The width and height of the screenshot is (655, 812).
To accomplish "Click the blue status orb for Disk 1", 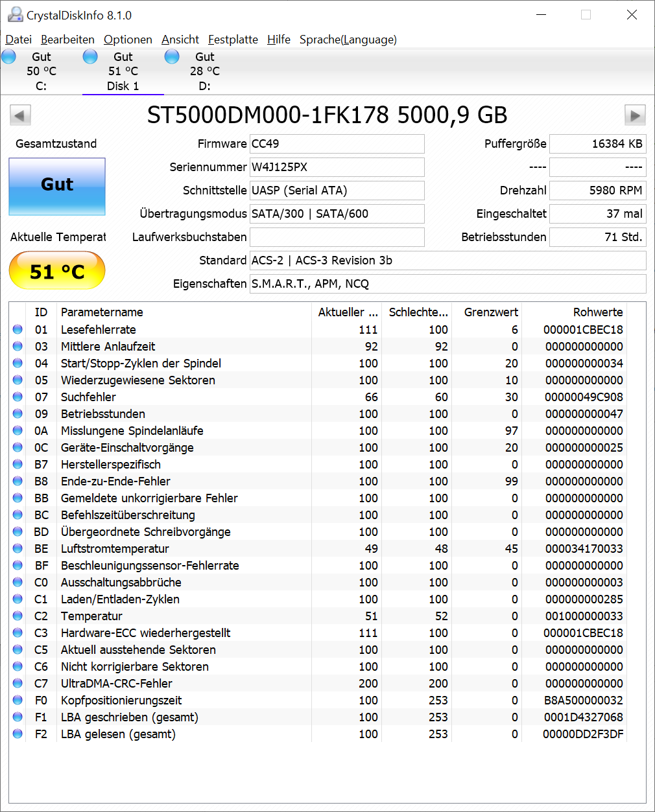I will pyautogui.click(x=90, y=57).
